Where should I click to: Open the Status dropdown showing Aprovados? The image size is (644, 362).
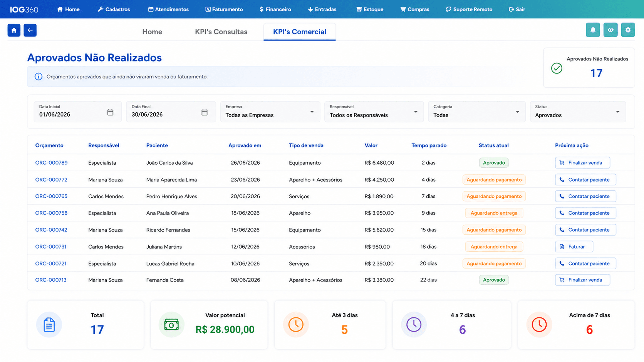[x=578, y=112]
